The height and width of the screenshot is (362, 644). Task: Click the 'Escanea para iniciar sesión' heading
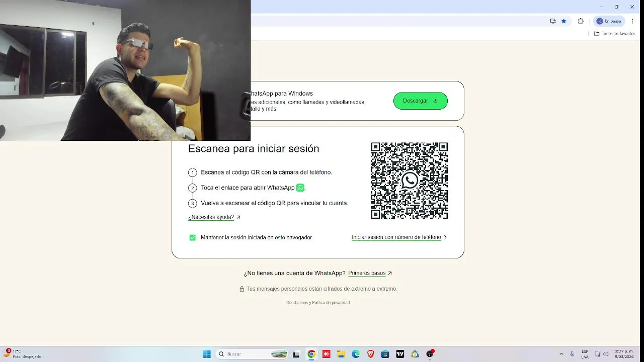(x=254, y=149)
